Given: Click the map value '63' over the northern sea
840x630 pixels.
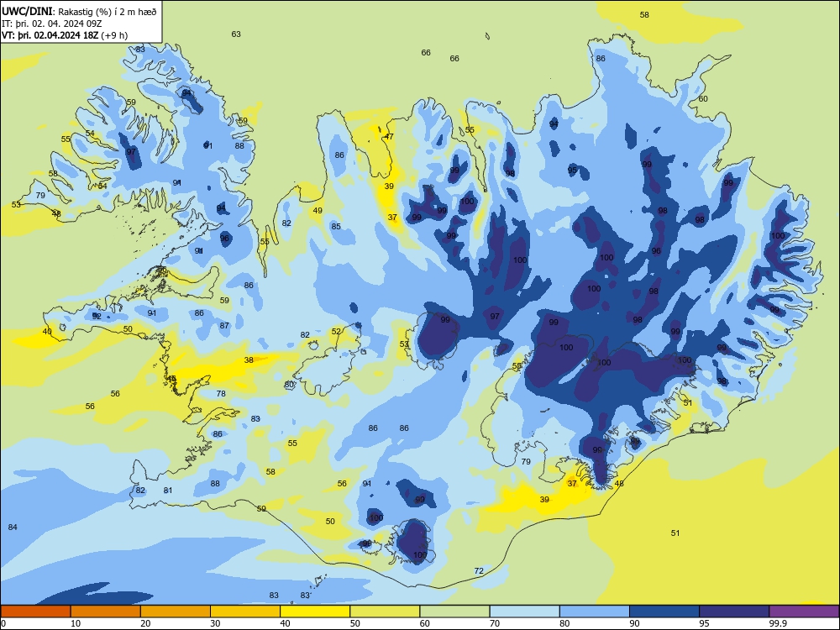Looking at the screenshot, I should 236,34.
